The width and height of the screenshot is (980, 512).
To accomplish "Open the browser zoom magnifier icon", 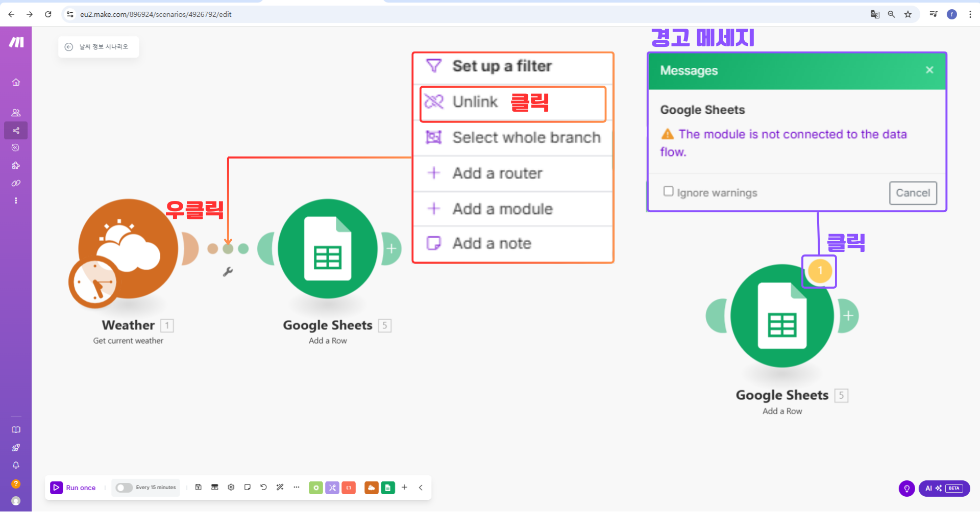I will click(x=891, y=14).
